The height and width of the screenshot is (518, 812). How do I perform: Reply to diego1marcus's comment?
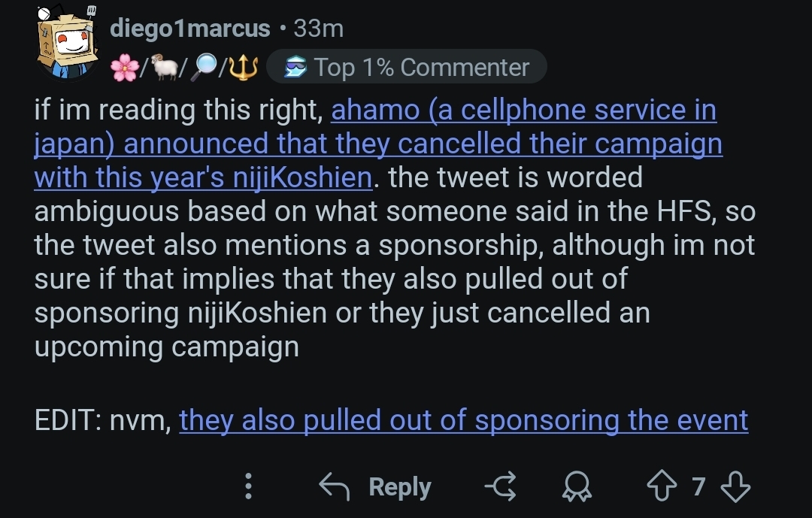click(x=375, y=487)
